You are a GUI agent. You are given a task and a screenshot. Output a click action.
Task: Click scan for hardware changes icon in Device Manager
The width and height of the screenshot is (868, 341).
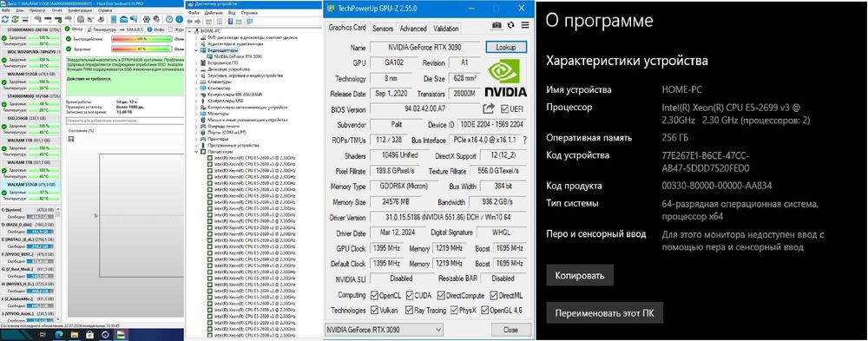[x=250, y=22]
